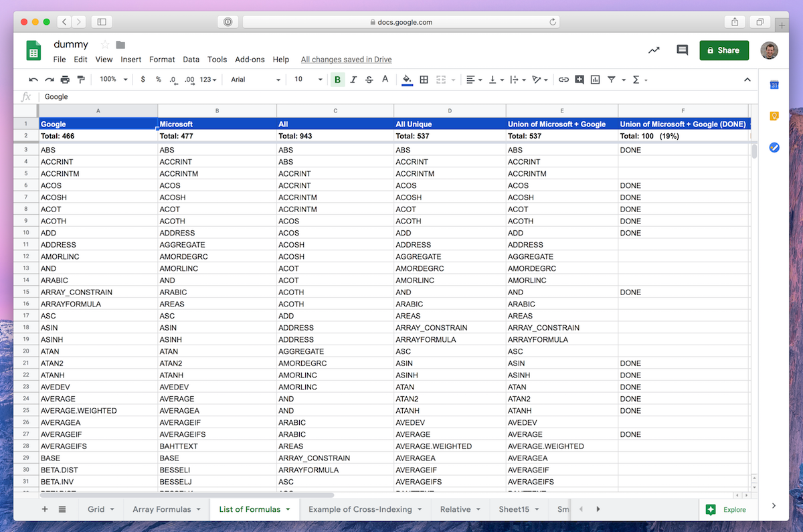Click the insert link icon
The image size is (803, 532).
(x=563, y=79)
